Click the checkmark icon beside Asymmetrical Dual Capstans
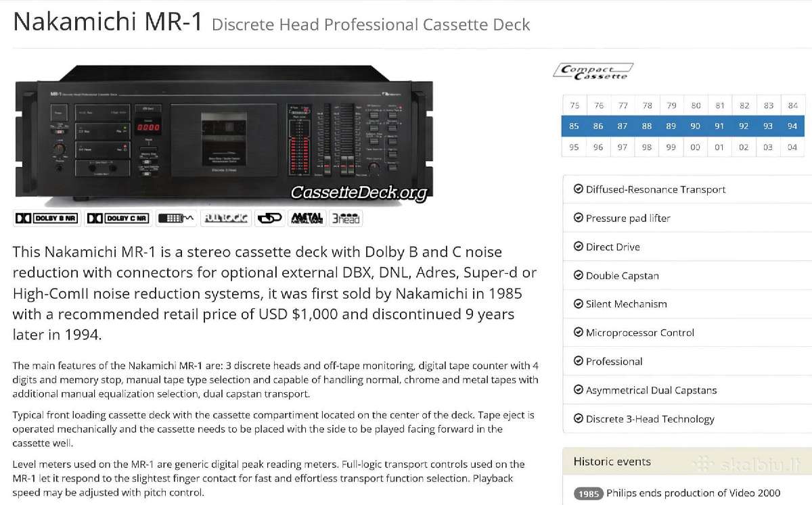Screen dimensions: 812x505 pos(578,390)
